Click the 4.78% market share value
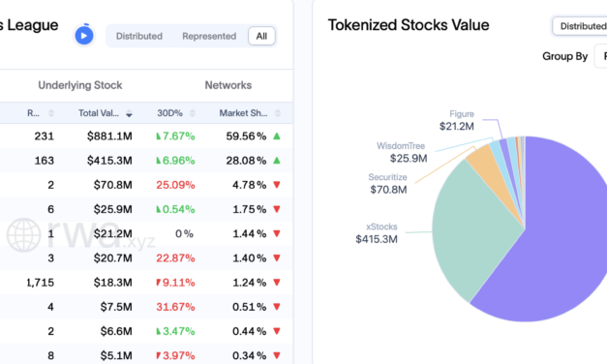607x364 pixels. 250,185
